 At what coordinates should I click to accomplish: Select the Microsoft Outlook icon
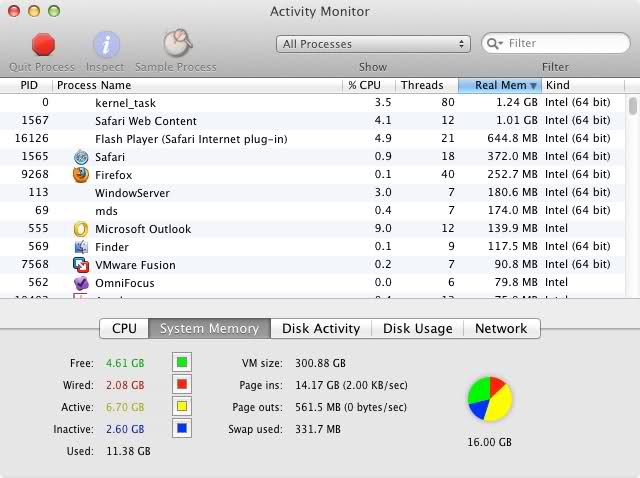click(81, 229)
